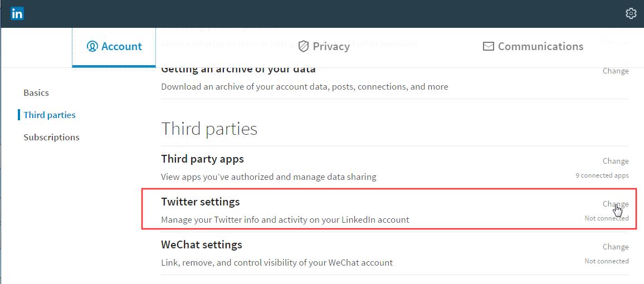644x284 pixels.
Task: Expand the WeChat settings row
Action: click(x=394, y=253)
